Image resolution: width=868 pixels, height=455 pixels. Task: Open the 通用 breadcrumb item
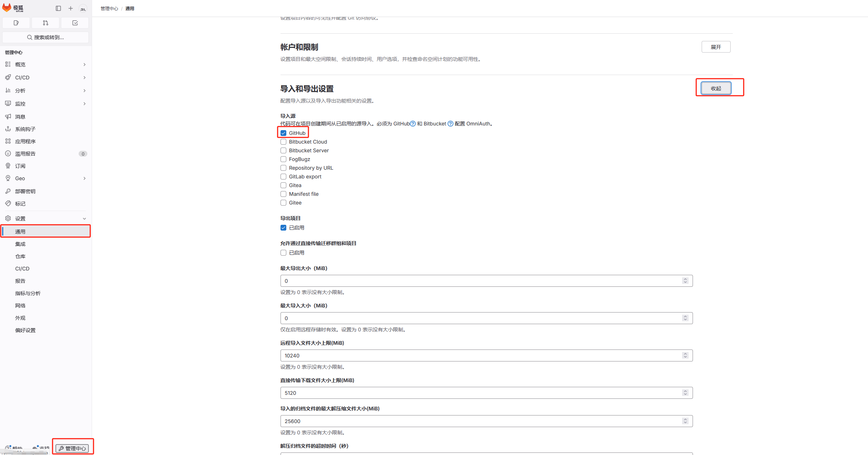pos(129,8)
